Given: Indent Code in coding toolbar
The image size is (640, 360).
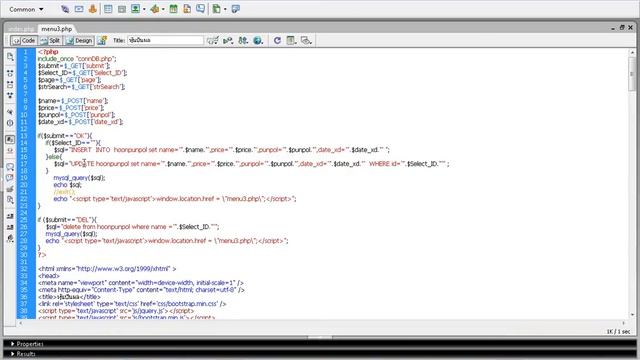Looking at the screenshot, I should [10, 216].
